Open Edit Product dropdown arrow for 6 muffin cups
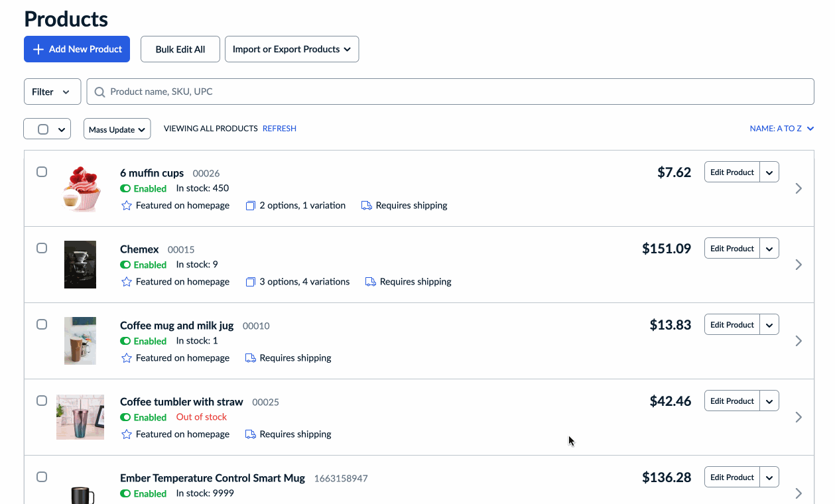Image resolution: width=835 pixels, height=504 pixels. [x=769, y=172]
